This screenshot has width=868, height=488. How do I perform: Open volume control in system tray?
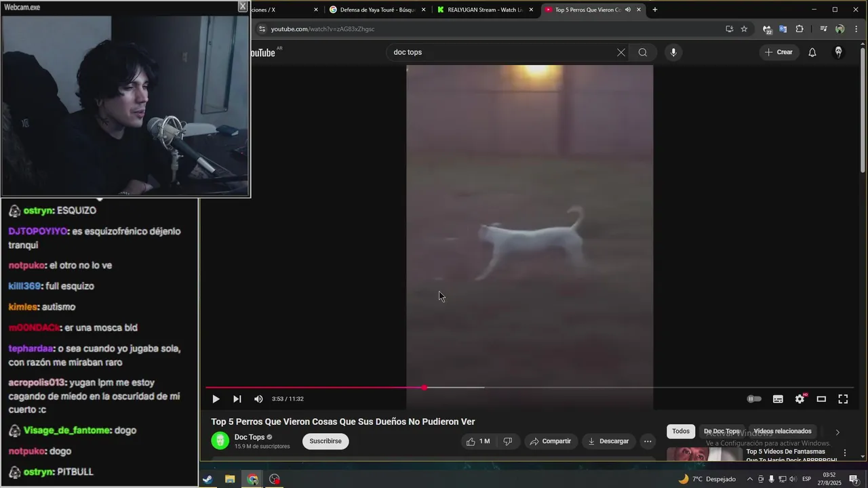[793, 479]
